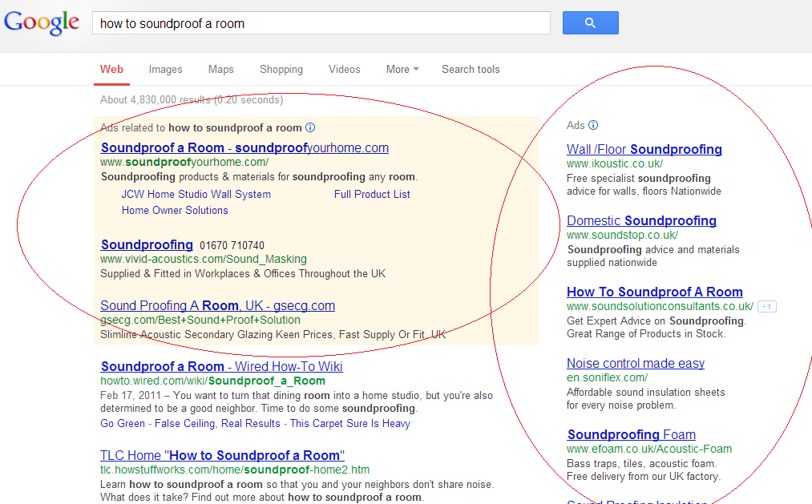812x504 pixels.
Task: Click the blue search magnifier button
Action: tap(590, 22)
